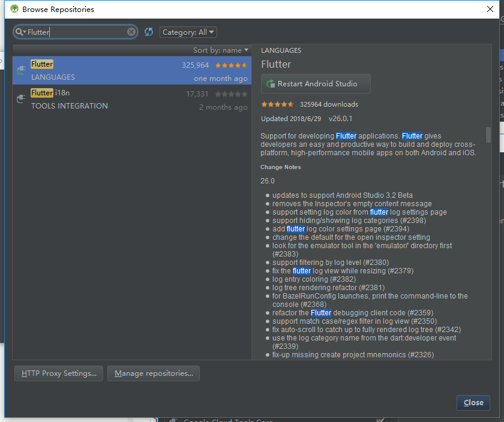Image resolution: width=504 pixels, height=422 pixels.
Task: Reload the plugin repository list
Action: tap(149, 32)
